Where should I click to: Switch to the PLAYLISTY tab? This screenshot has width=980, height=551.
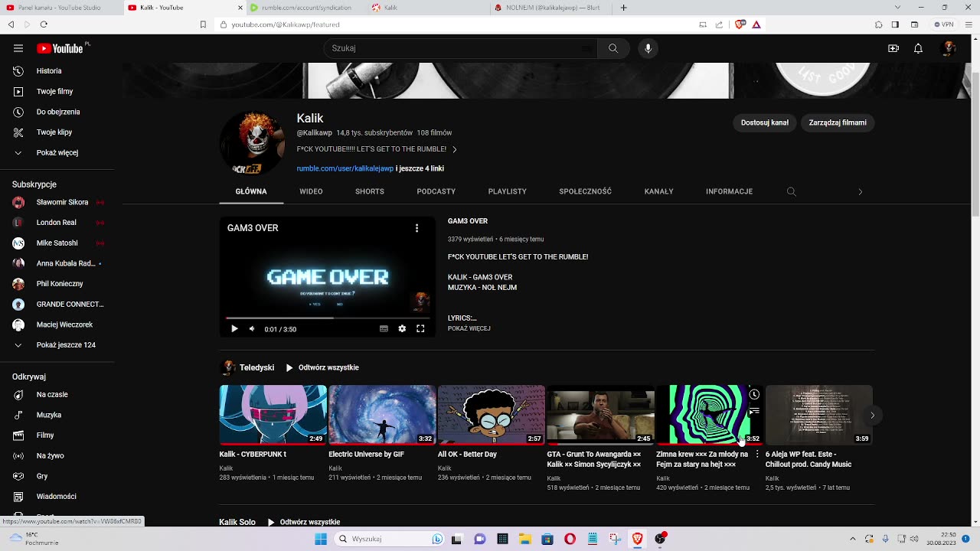[x=508, y=191]
